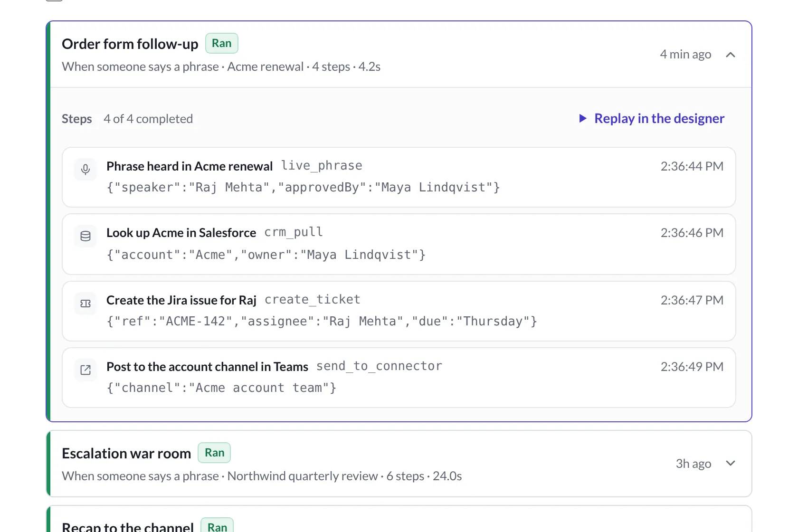Click the Ran badge on Escalation war room
Image resolution: width=798 pixels, height=532 pixels.
point(214,453)
